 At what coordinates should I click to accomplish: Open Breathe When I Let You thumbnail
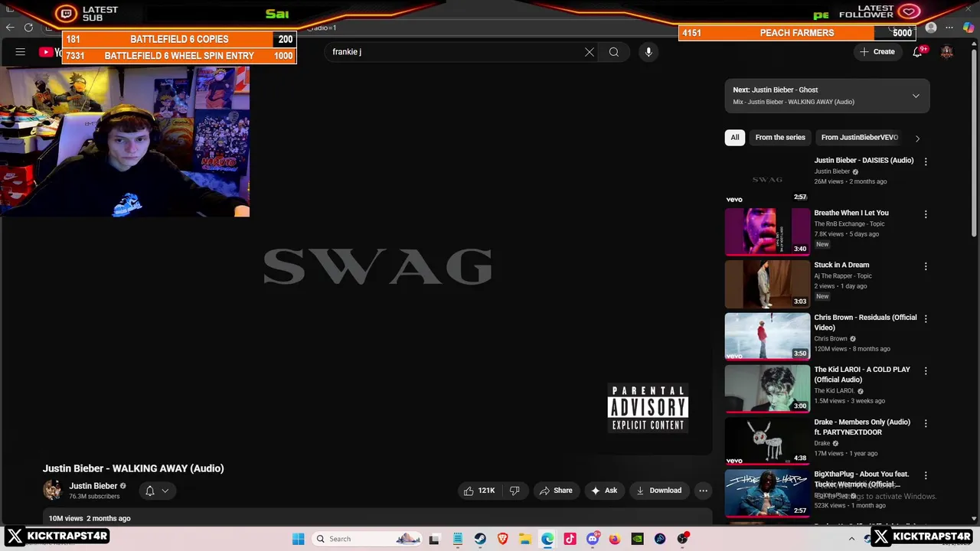pyautogui.click(x=767, y=231)
